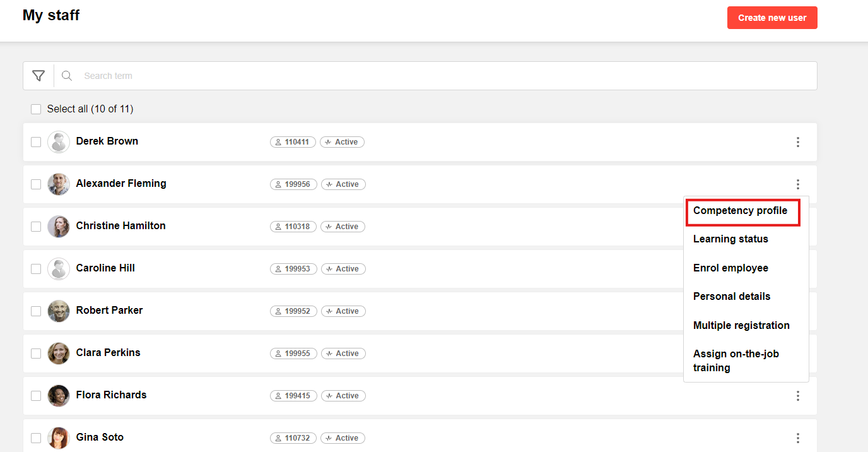Open Christine Hamilton's name link

pyautogui.click(x=120, y=226)
